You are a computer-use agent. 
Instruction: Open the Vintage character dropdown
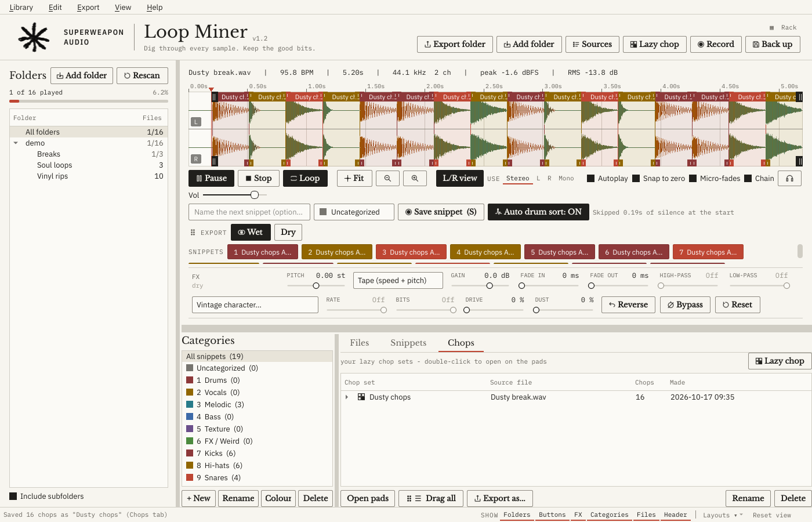coord(255,305)
